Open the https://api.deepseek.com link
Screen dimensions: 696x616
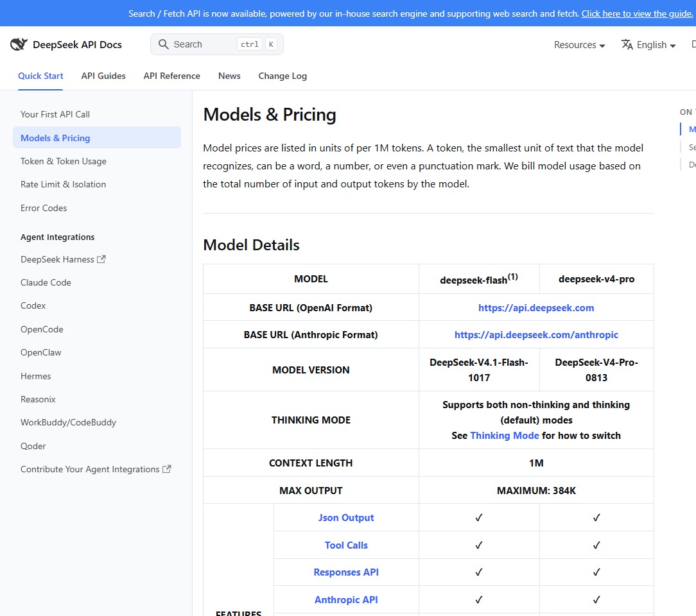(x=535, y=308)
